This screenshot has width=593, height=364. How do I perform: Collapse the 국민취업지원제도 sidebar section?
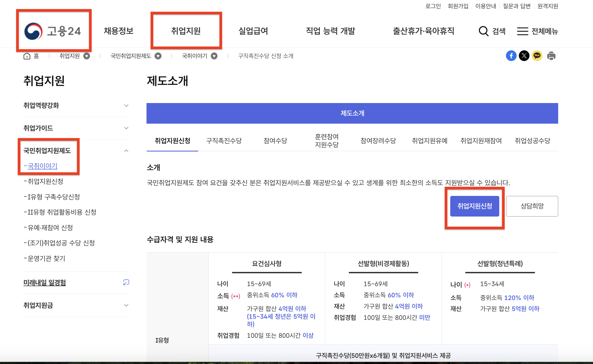[x=126, y=151]
